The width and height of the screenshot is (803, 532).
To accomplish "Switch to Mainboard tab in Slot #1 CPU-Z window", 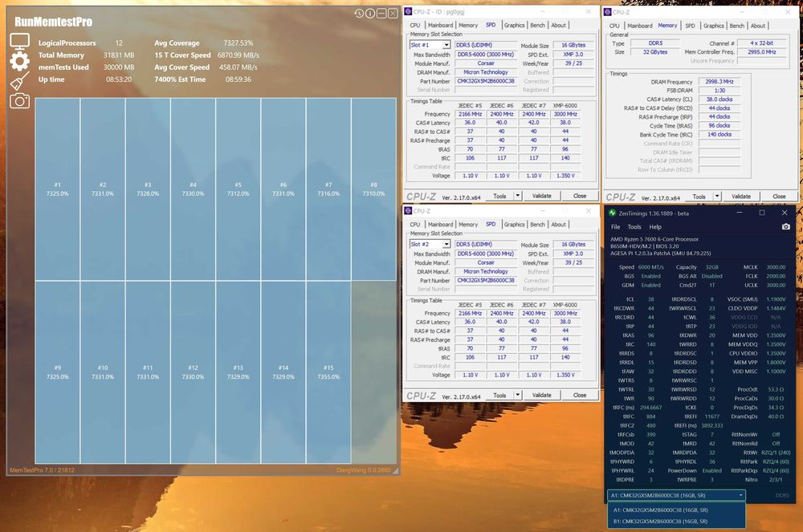I will pyautogui.click(x=440, y=26).
